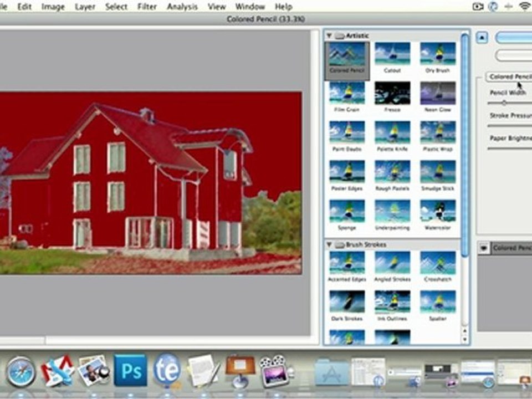Select the Paint Daubs filter thumbnail
Viewport: 532px width, 399px height.
tap(347, 132)
